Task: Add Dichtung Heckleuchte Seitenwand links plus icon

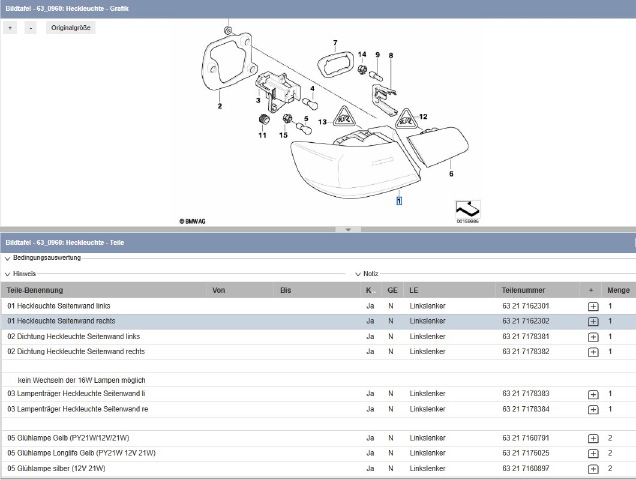Action: (x=593, y=337)
